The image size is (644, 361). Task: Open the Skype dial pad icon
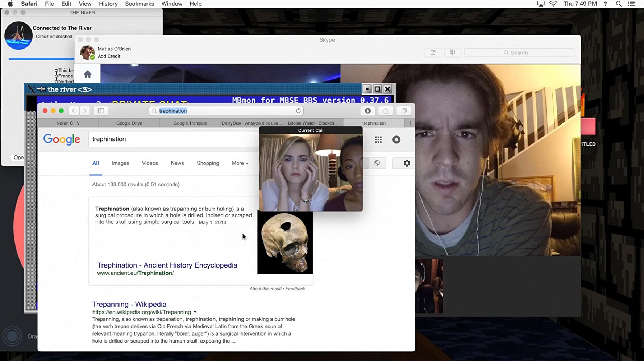(452, 53)
